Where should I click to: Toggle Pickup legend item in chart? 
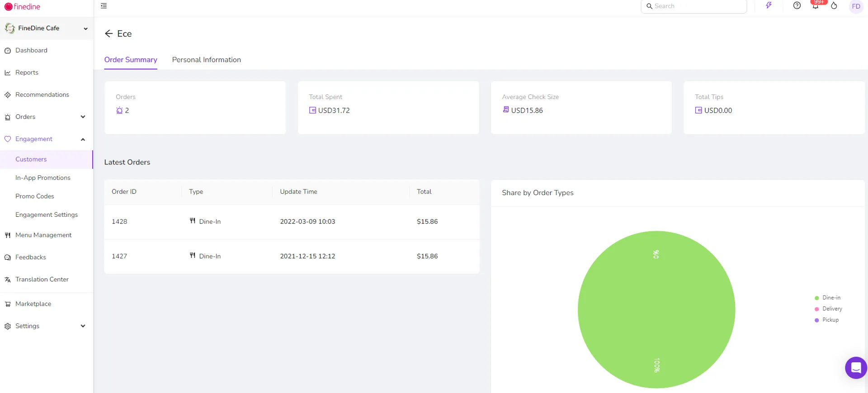(x=826, y=320)
